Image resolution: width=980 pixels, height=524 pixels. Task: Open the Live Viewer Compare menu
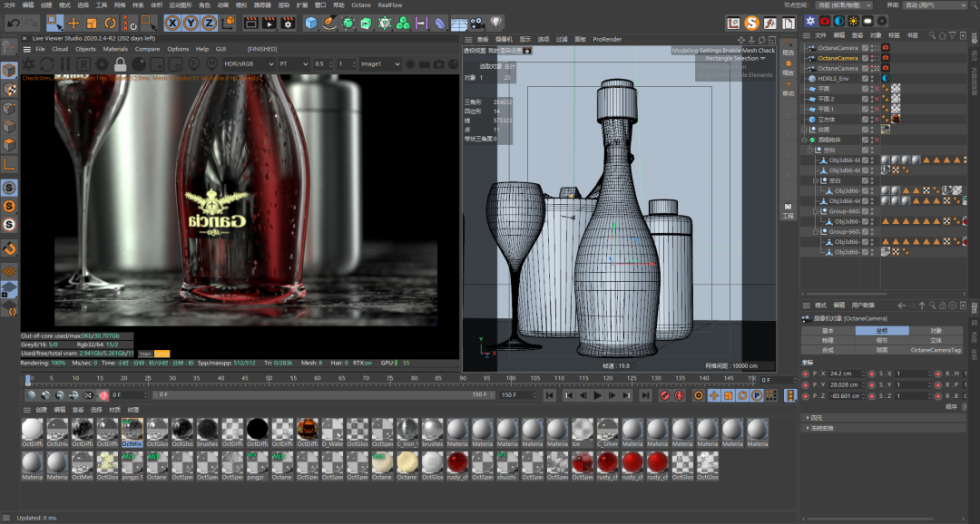pos(147,49)
